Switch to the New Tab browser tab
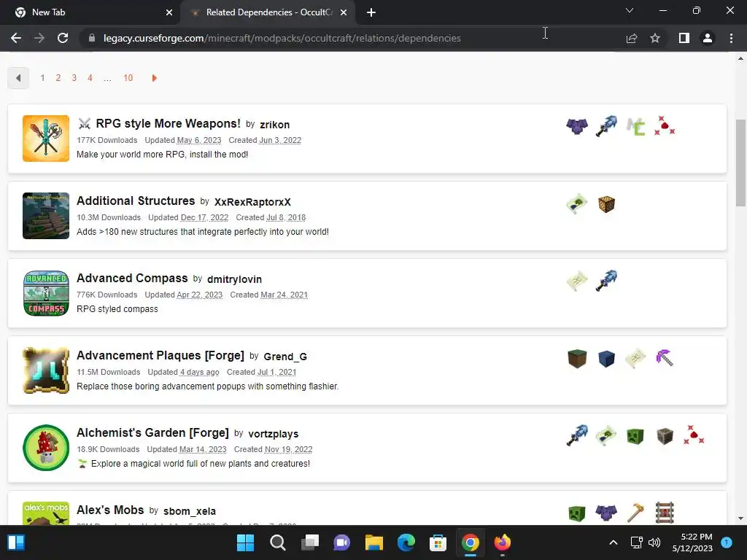 click(x=90, y=12)
